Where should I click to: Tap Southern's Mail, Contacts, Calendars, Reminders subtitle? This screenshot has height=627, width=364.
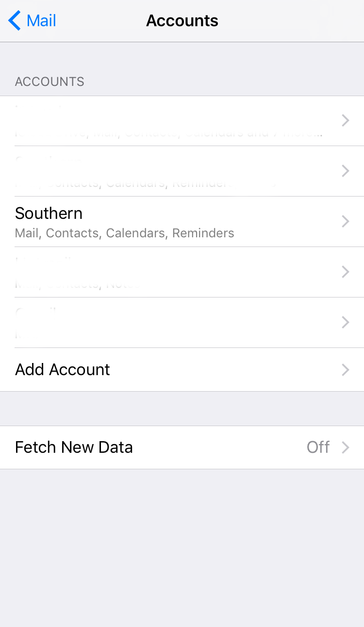pos(124,233)
